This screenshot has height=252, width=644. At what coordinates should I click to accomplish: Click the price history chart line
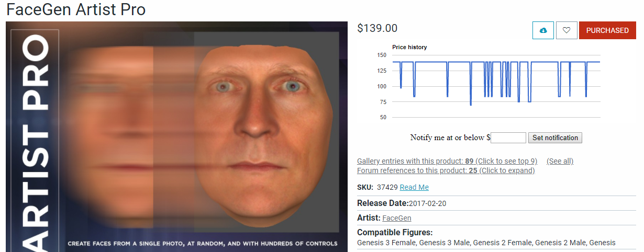pyautogui.click(x=496, y=62)
